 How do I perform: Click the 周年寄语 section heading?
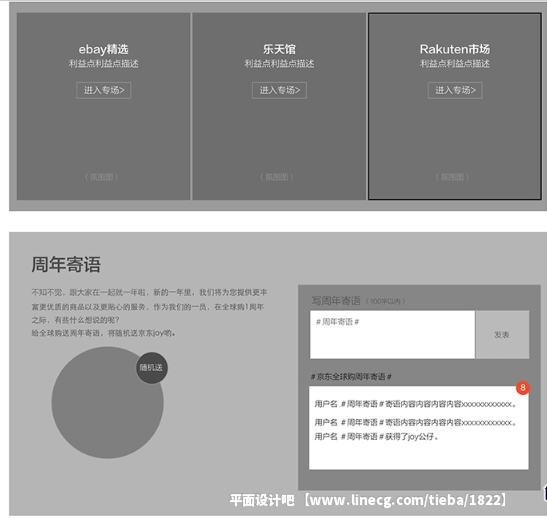point(66,264)
